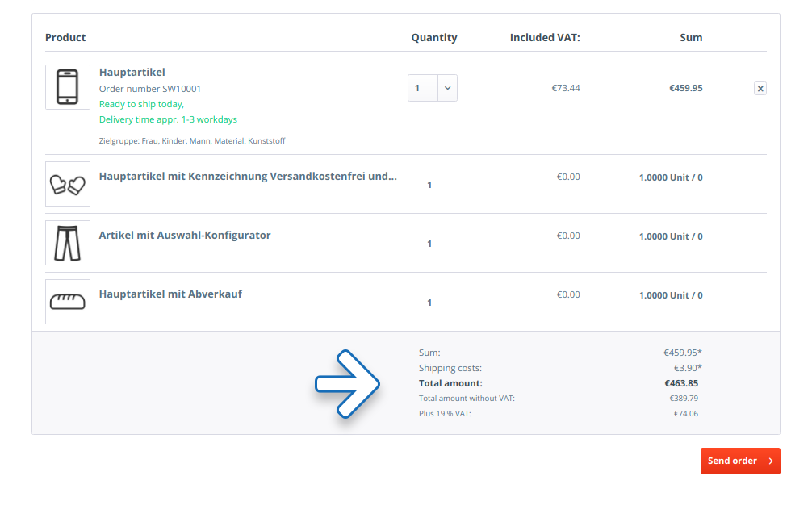This screenshot has width=812, height=522.
Task: Click the €459.95* subtotal in the summary
Action: coord(683,353)
